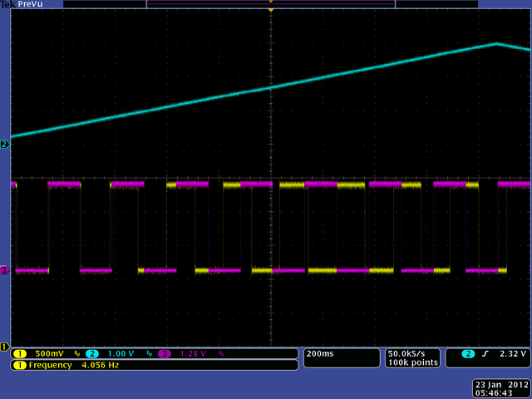Click the channel 2 ground marker on left edge
532x399 pixels.
[x=4, y=145]
